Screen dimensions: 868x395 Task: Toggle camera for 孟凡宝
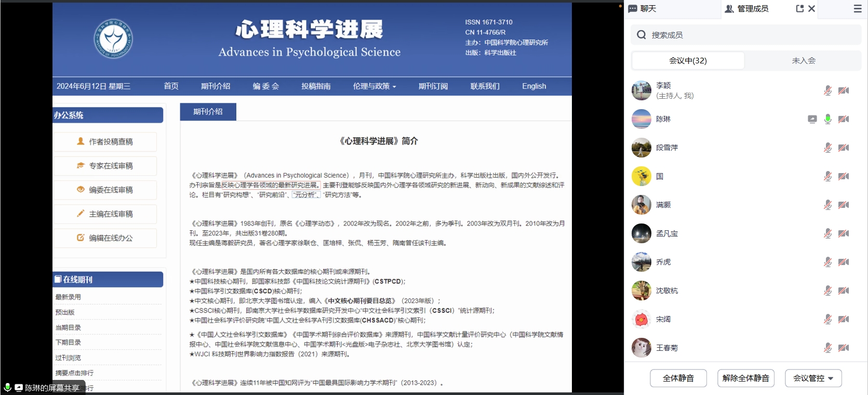tap(844, 233)
